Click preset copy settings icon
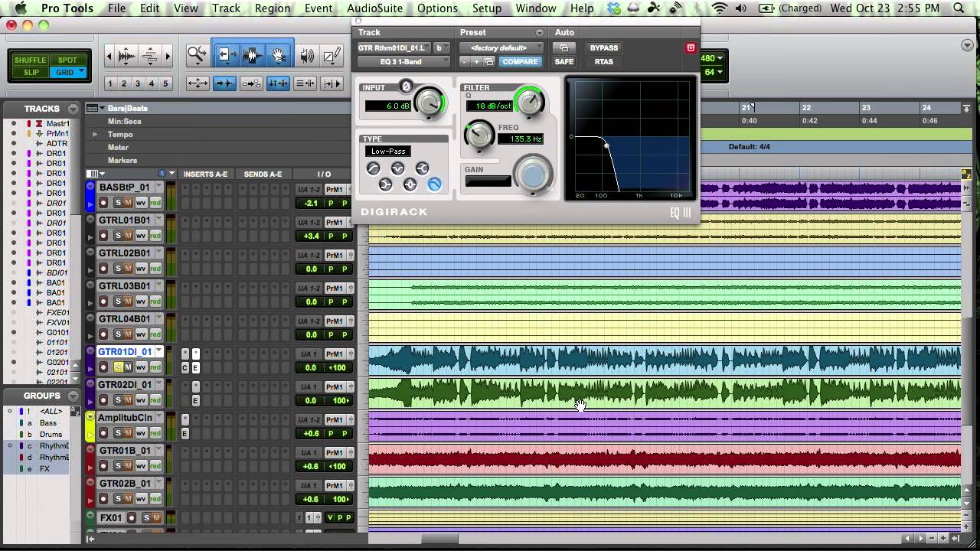 tap(489, 62)
